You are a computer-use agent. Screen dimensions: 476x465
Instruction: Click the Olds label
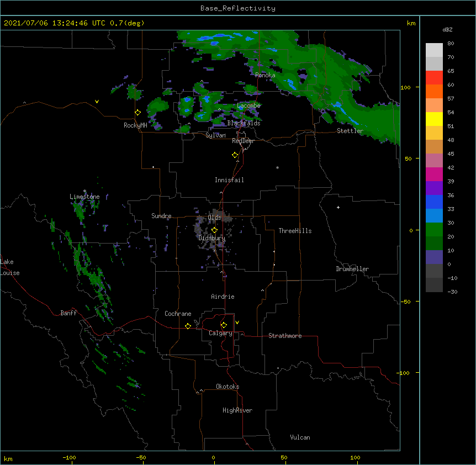(214, 218)
